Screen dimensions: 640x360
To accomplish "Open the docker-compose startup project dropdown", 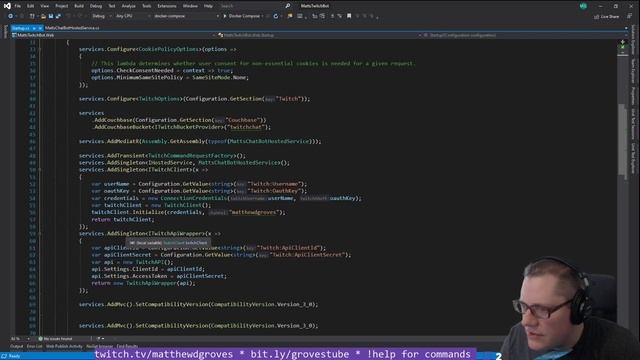I will [x=186, y=16].
